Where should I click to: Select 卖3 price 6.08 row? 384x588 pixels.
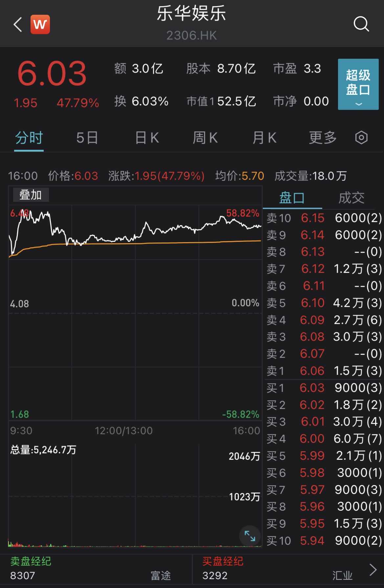(x=324, y=337)
